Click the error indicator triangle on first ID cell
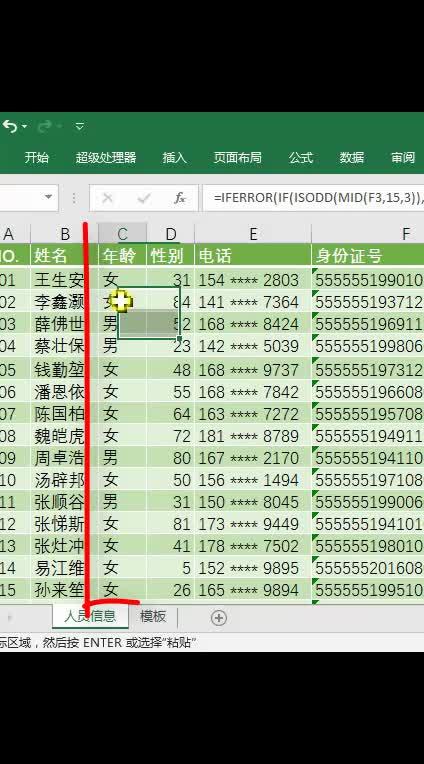Image resolution: width=424 pixels, height=764 pixels. [314, 270]
